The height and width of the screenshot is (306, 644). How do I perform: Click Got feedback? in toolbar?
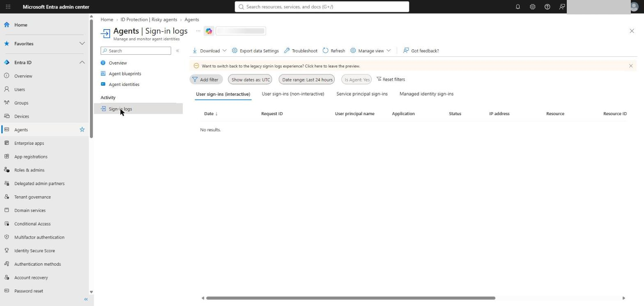(421, 51)
